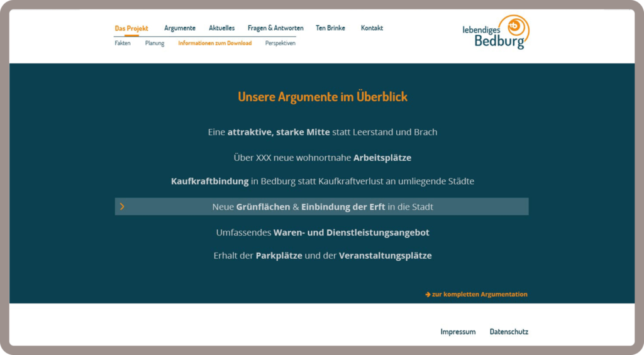Screen dimensions: 644x355
Task: Select Informationen zum Download
Action: point(215,43)
